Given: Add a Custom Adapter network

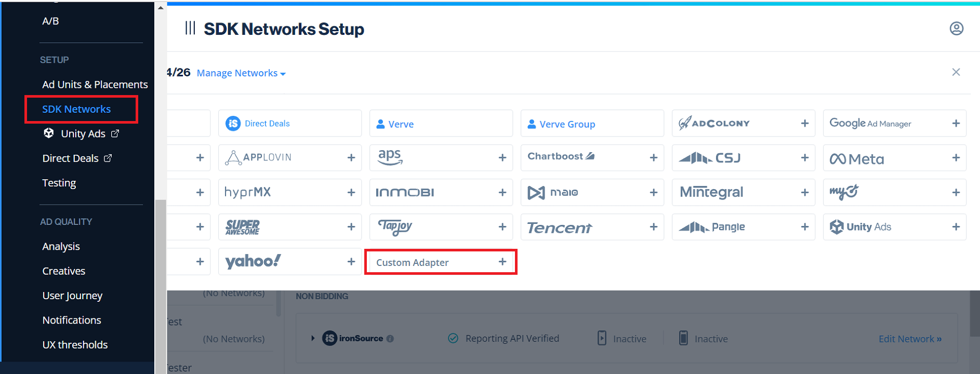Looking at the screenshot, I should coord(502,261).
